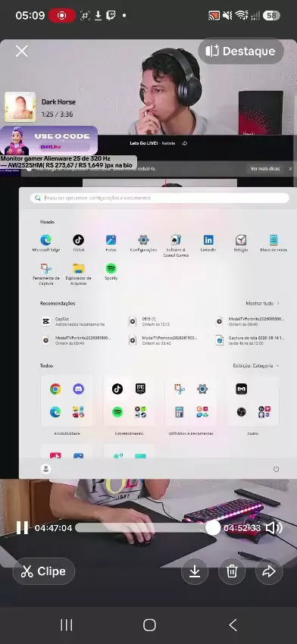Dismiss the Ver mais dicas banner
297x644 pixels.
290,169
